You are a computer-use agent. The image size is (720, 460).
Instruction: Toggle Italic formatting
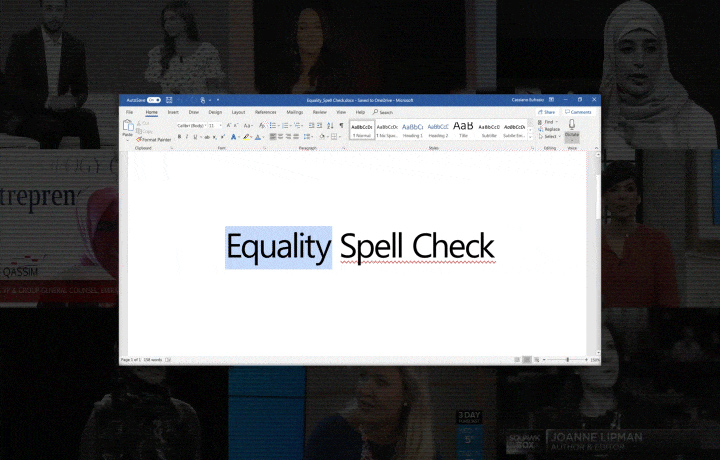[x=187, y=137]
